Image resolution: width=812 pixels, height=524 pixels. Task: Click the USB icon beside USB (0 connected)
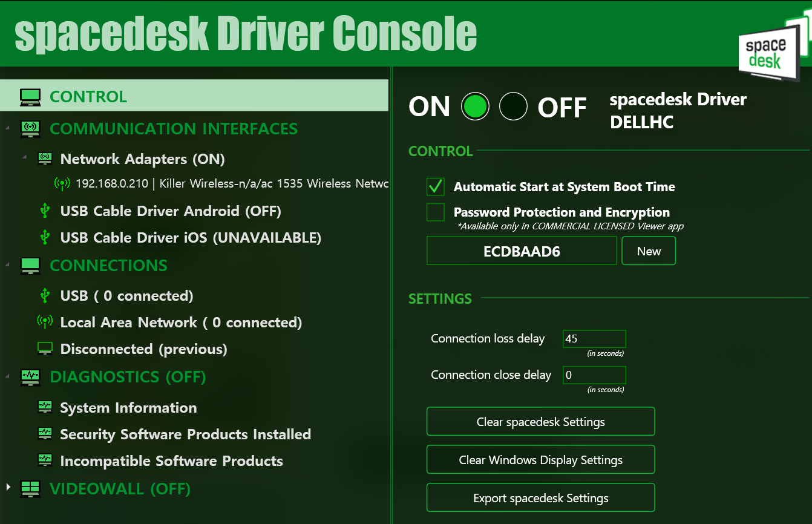point(45,295)
